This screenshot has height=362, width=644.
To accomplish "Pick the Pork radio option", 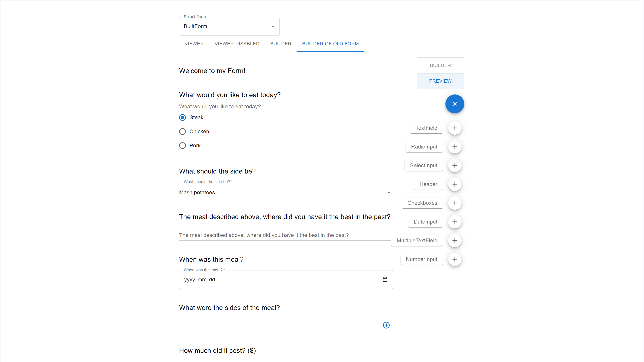I will pos(182,145).
